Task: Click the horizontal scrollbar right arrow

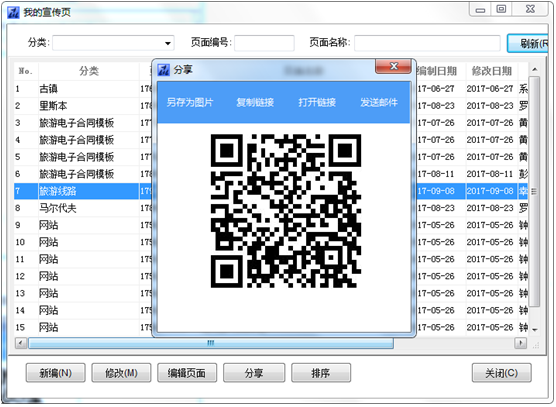Action: tap(521, 343)
